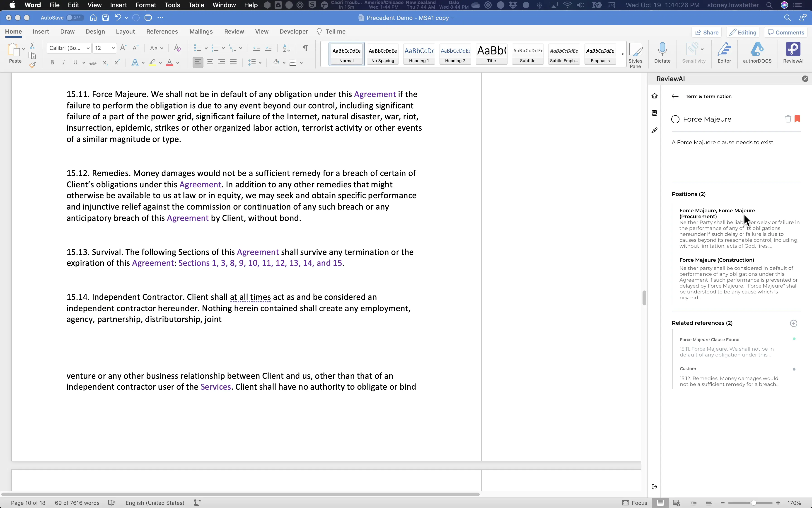The height and width of the screenshot is (508, 812).
Task: Open the Comments button
Action: pyautogui.click(x=786, y=32)
